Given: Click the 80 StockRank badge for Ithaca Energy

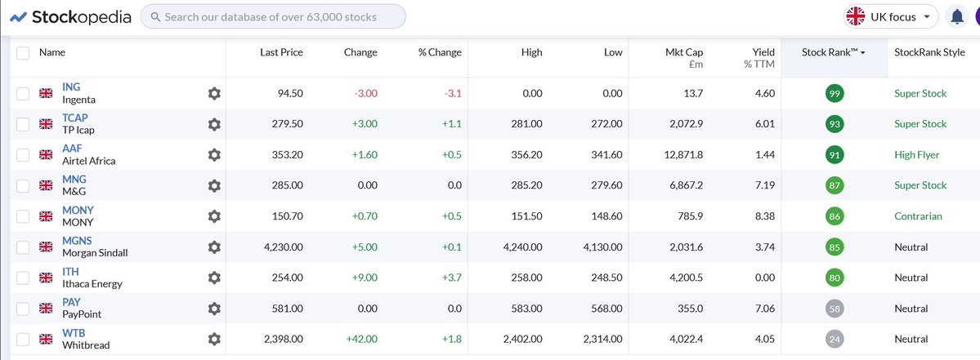Looking at the screenshot, I should tap(835, 278).
